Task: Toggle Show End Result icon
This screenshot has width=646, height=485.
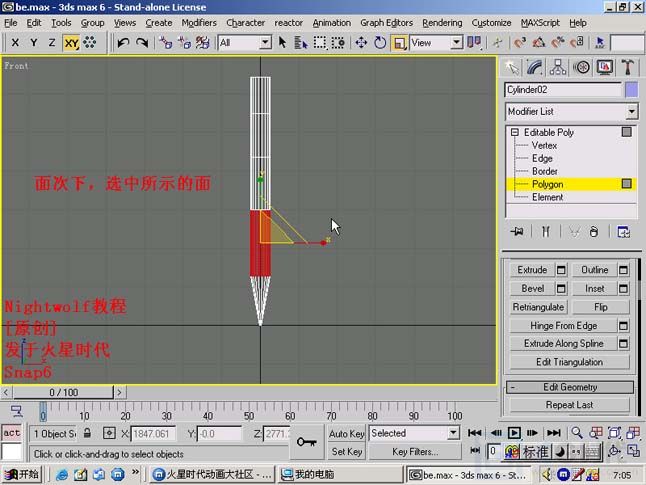Action: pos(545,232)
